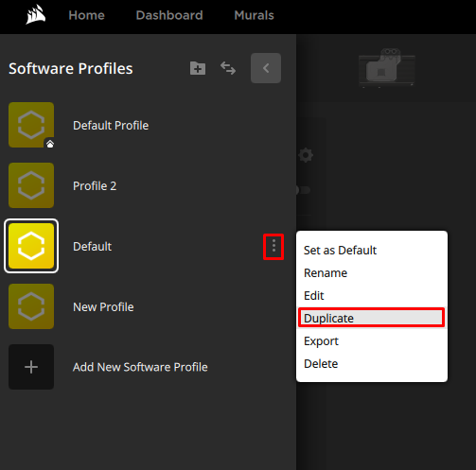Click Duplicate in the context menu
Viewport: 476px width, 470px height.
(x=372, y=318)
